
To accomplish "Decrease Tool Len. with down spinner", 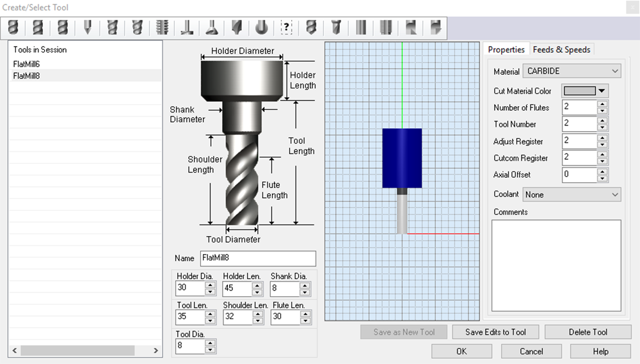I will click(x=210, y=321).
